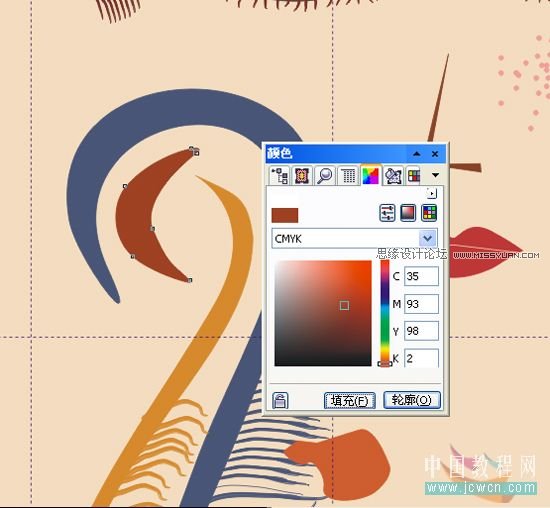Open the CMYK color model dropdown
550x508 pixels.
click(x=428, y=239)
